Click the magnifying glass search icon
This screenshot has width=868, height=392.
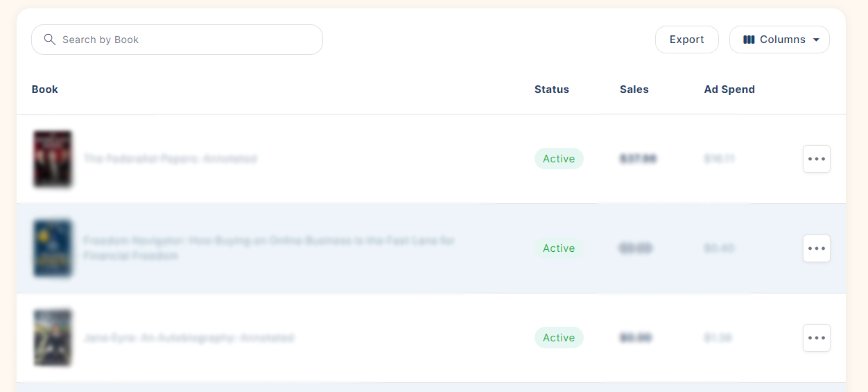click(49, 40)
